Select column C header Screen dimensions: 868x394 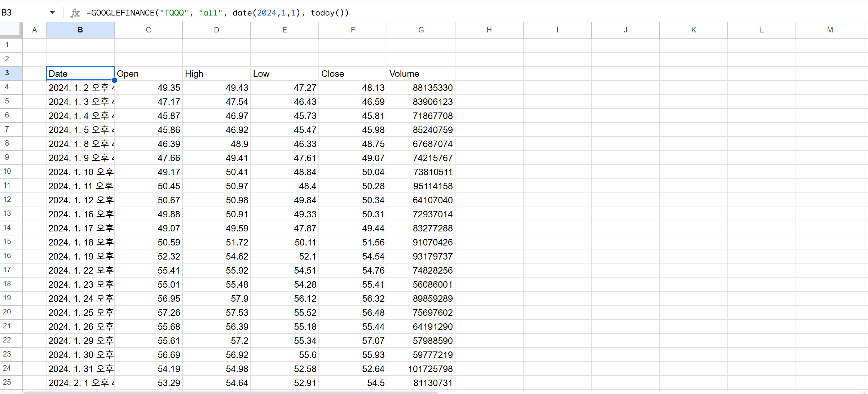click(148, 30)
